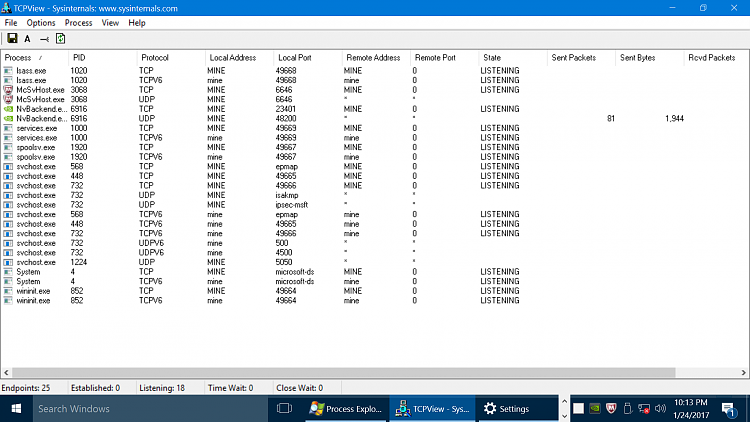Image resolution: width=750 pixels, height=422 pixels.
Task: Sort by the Sent Packets column header
Action: (x=582, y=58)
